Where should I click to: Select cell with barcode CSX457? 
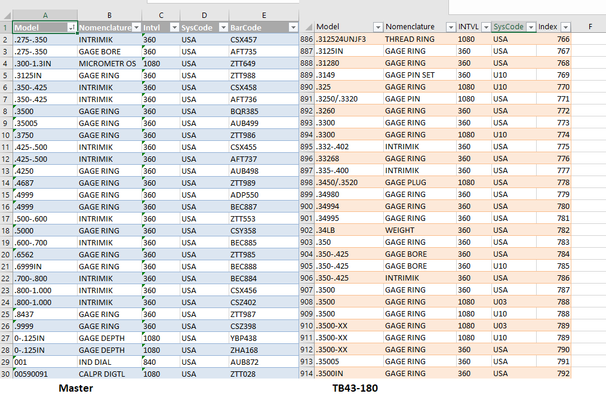tap(264, 39)
